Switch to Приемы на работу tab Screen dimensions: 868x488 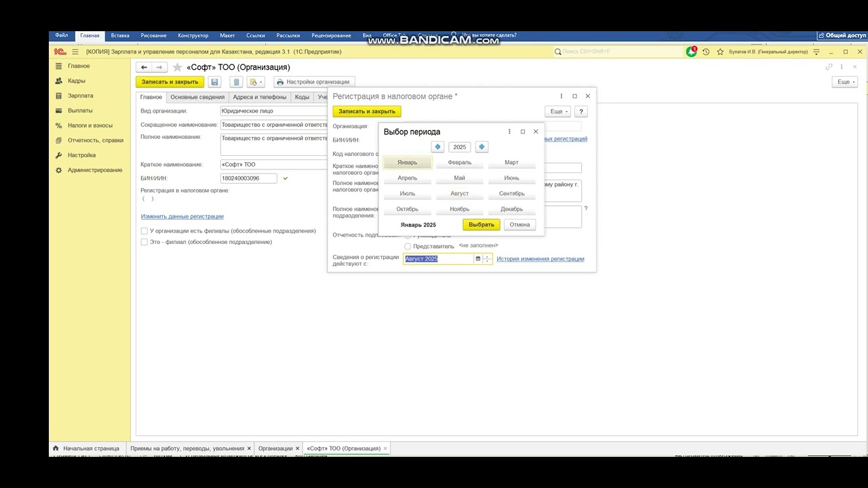click(x=191, y=448)
